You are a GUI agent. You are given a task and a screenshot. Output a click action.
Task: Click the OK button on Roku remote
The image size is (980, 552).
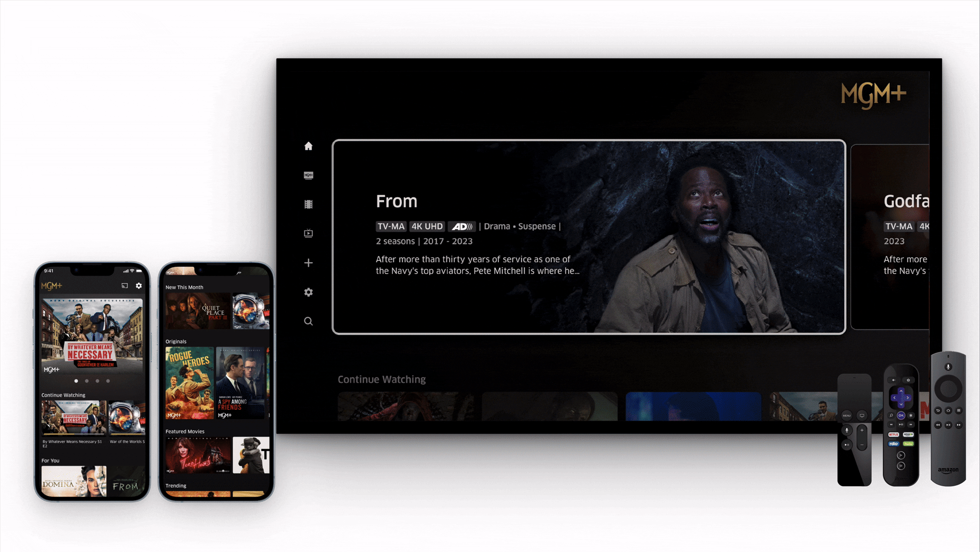point(901,415)
